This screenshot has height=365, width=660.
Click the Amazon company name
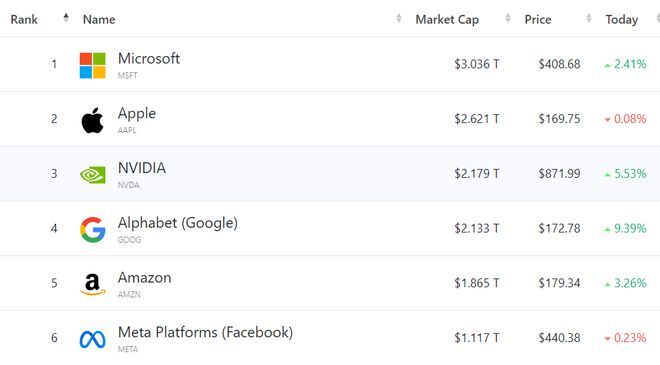coord(144,277)
